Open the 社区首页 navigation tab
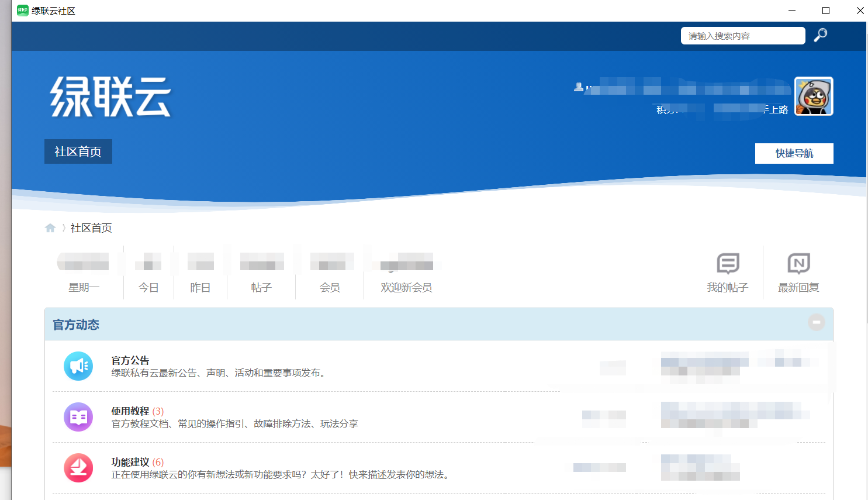 [x=78, y=151]
